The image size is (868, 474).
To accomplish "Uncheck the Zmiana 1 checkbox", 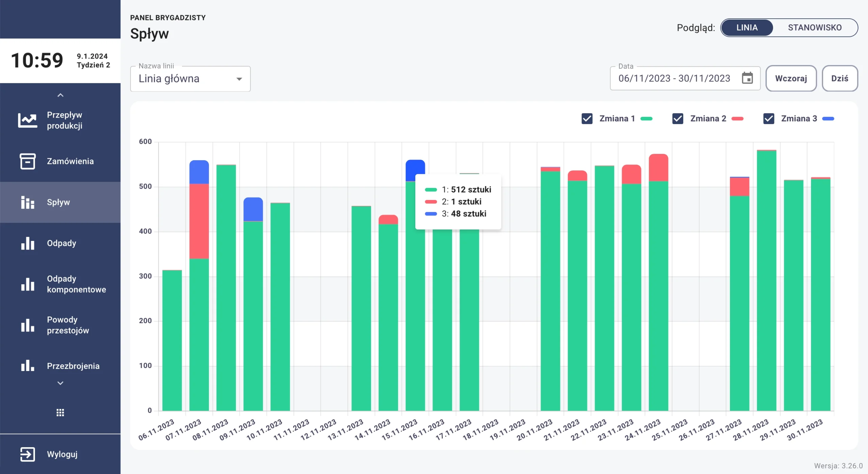I will click(587, 119).
